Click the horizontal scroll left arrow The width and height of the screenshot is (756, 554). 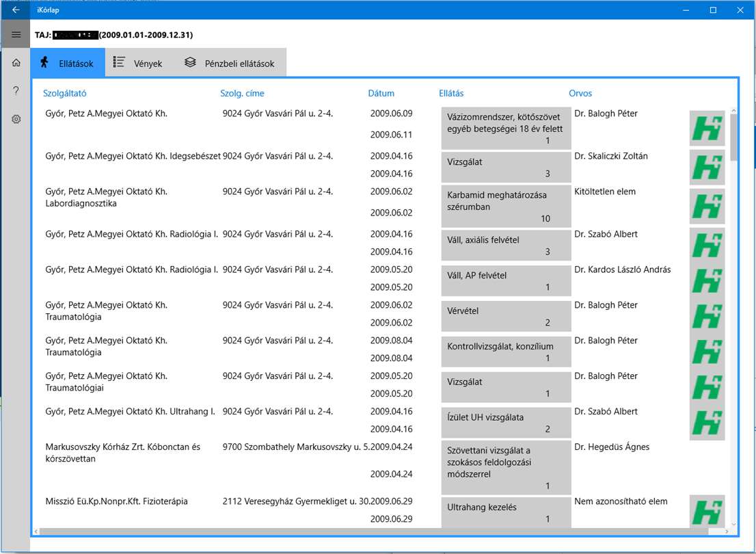point(36,531)
